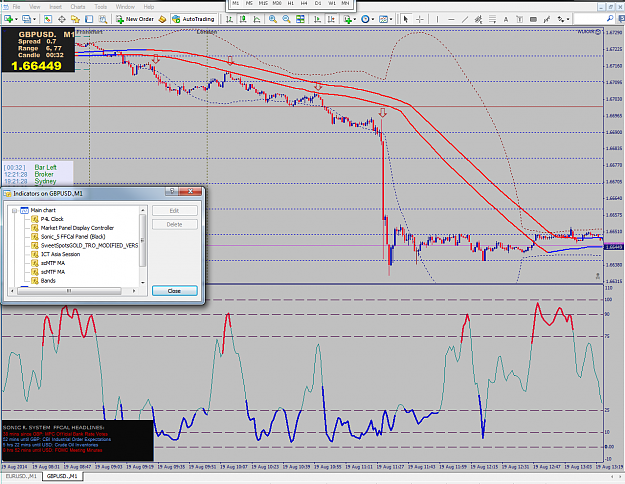Click the indicator list horizontal scrollbar
625x484 pixels.
73,291
